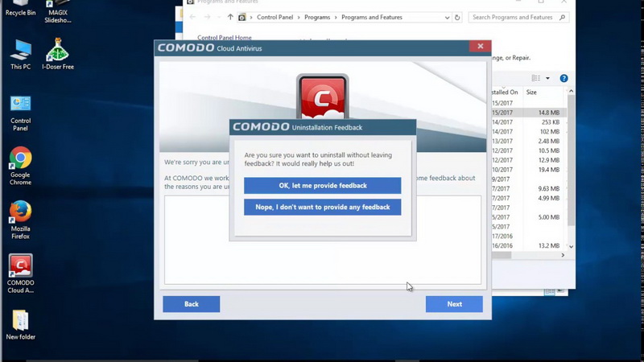Choose Nope, I don't want to provide feedback
This screenshot has width=644, height=362.
click(x=323, y=208)
